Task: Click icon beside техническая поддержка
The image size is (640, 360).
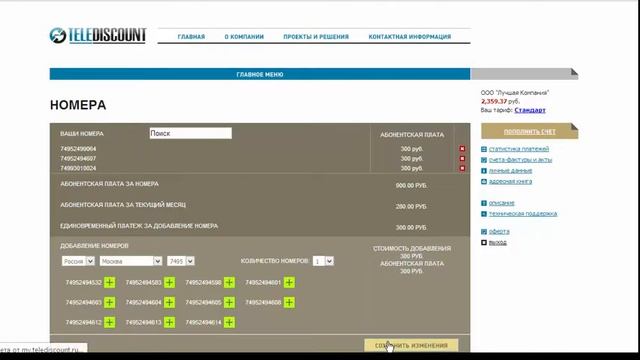Action: [x=484, y=214]
